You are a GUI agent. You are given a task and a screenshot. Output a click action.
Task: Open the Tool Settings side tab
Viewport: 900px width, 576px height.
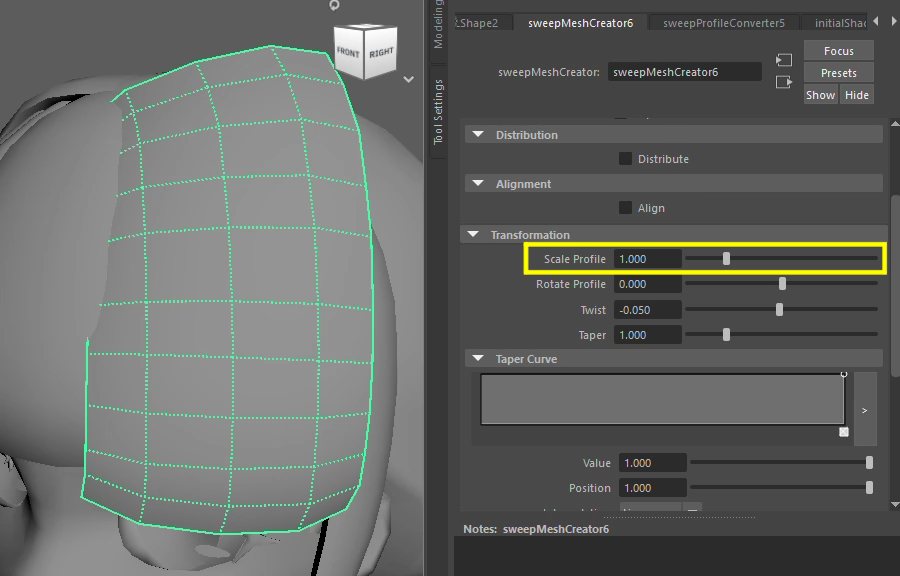pos(439,113)
